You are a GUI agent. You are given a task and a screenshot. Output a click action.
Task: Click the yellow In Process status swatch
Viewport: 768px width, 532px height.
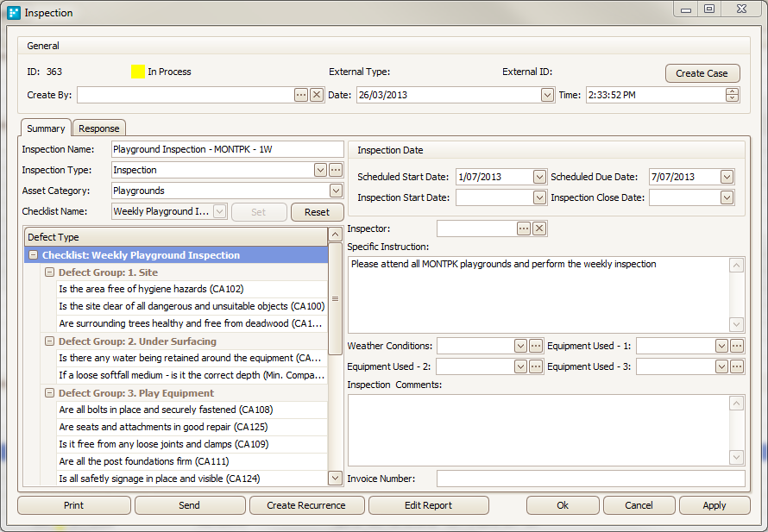click(138, 72)
